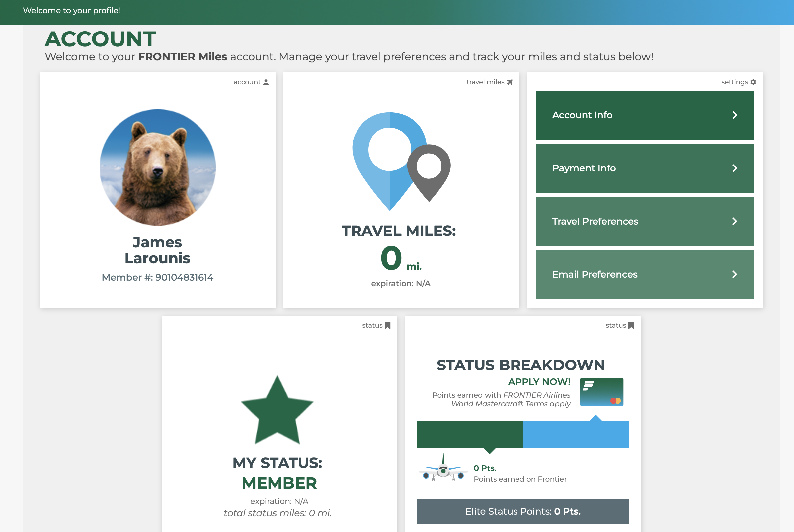Click the 'Member #: 90104831614' text
This screenshot has width=794, height=532.
pos(158,277)
